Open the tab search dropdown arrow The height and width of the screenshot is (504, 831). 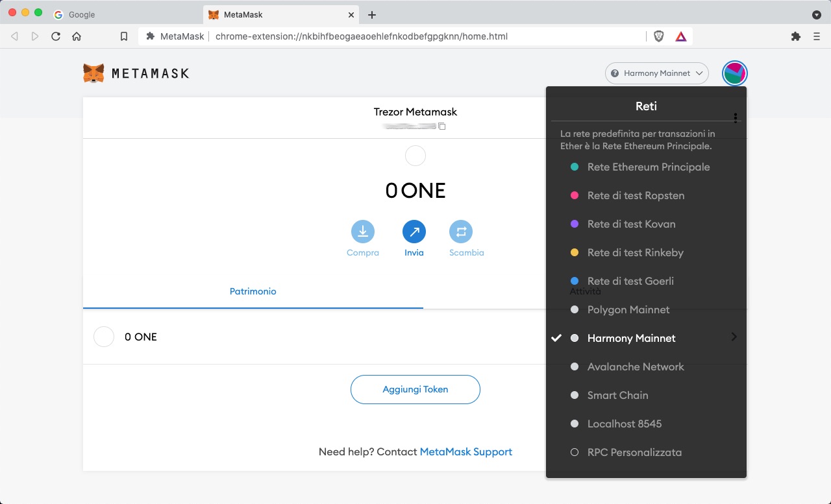coord(817,14)
